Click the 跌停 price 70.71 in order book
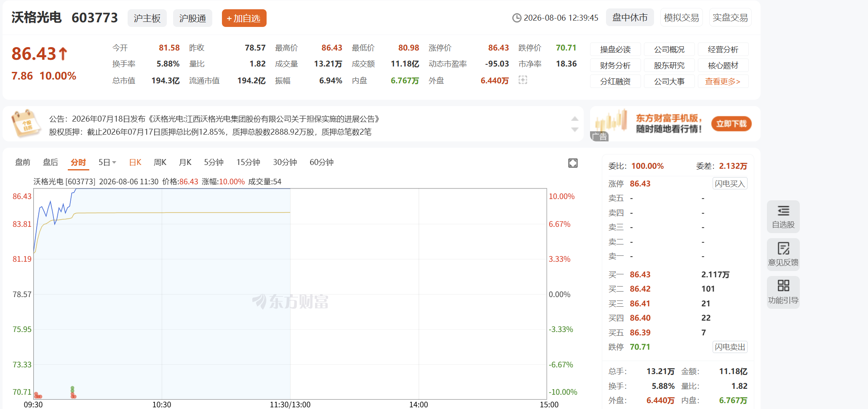The height and width of the screenshot is (409, 868). pyautogui.click(x=640, y=347)
